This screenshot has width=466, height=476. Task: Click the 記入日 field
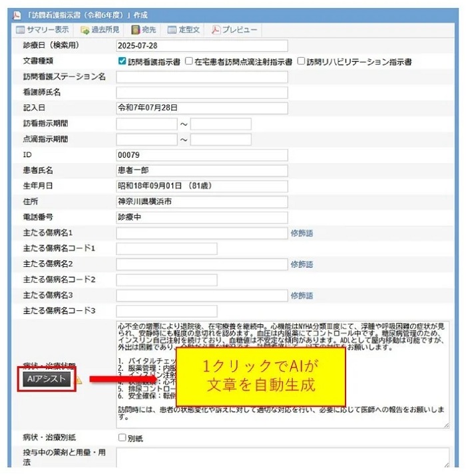(x=202, y=108)
